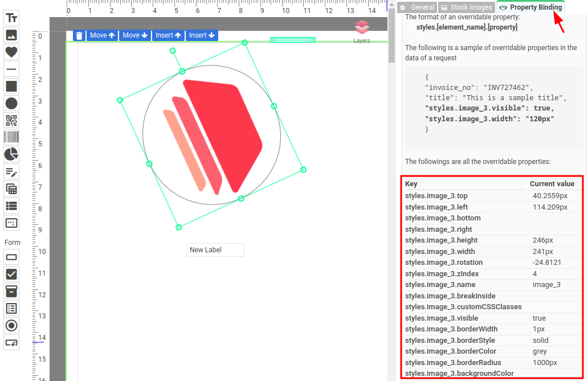Select the Text element tool

pyautogui.click(x=11, y=18)
